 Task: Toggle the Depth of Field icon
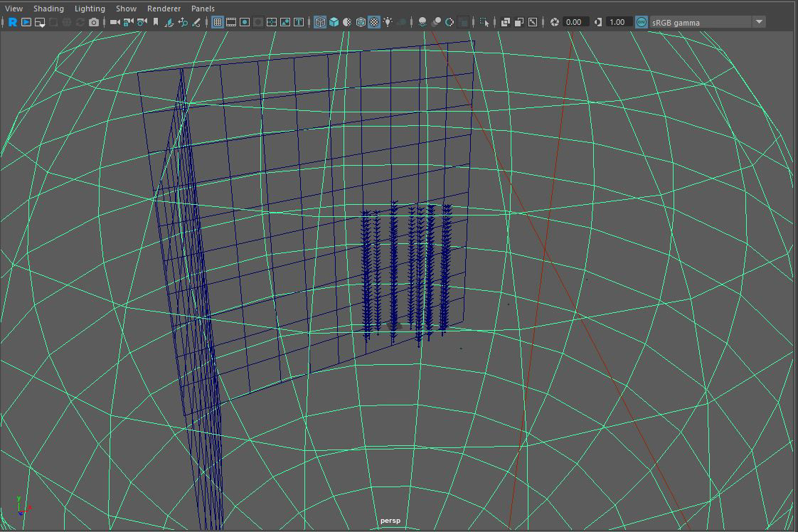coord(463,22)
